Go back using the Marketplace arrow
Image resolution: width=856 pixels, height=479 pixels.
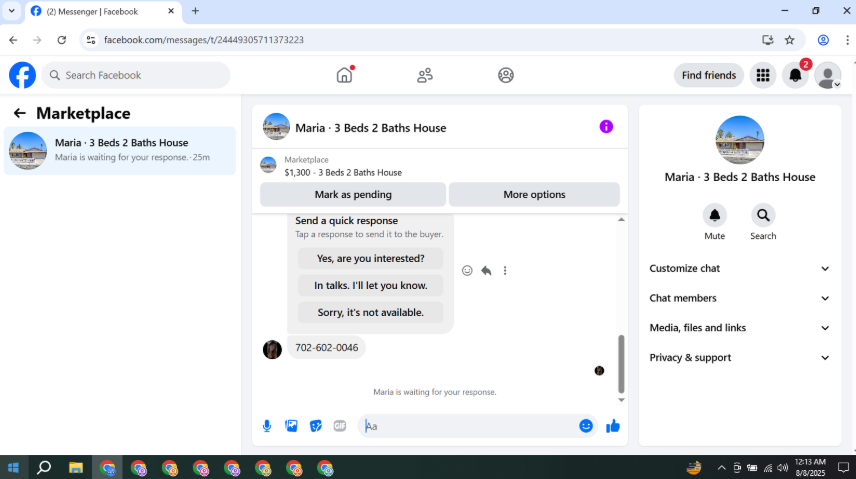[20, 113]
